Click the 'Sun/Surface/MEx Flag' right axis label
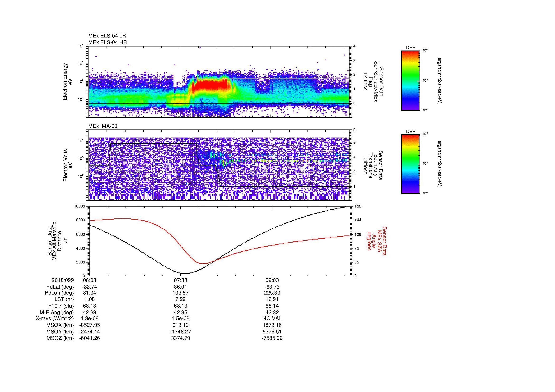The height and width of the screenshot is (392, 555). [373, 82]
